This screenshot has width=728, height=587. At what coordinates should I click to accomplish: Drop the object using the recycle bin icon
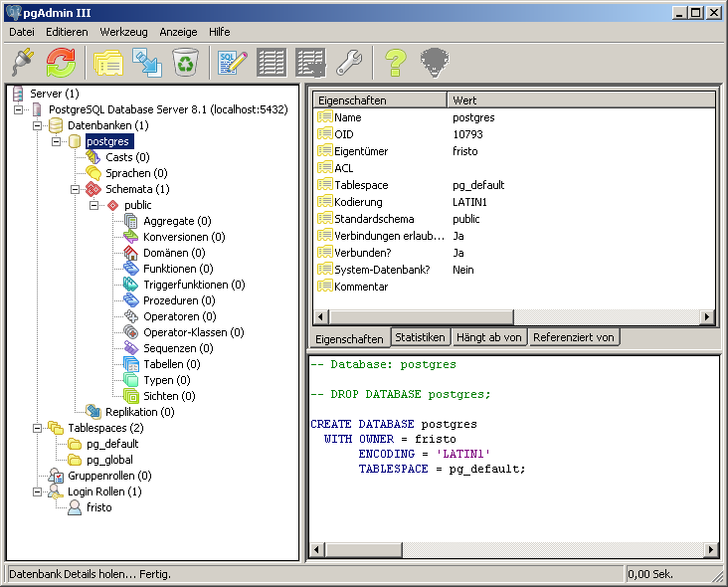point(185,63)
